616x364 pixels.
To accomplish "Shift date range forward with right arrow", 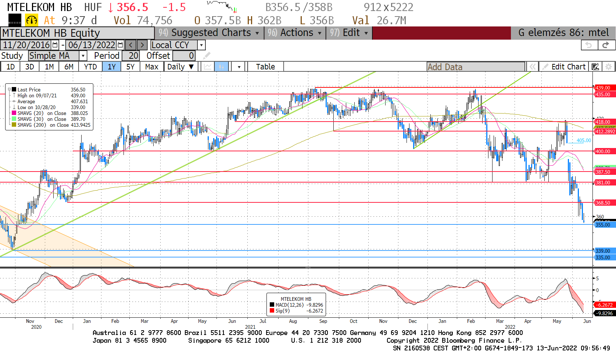I will tap(142, 45).
